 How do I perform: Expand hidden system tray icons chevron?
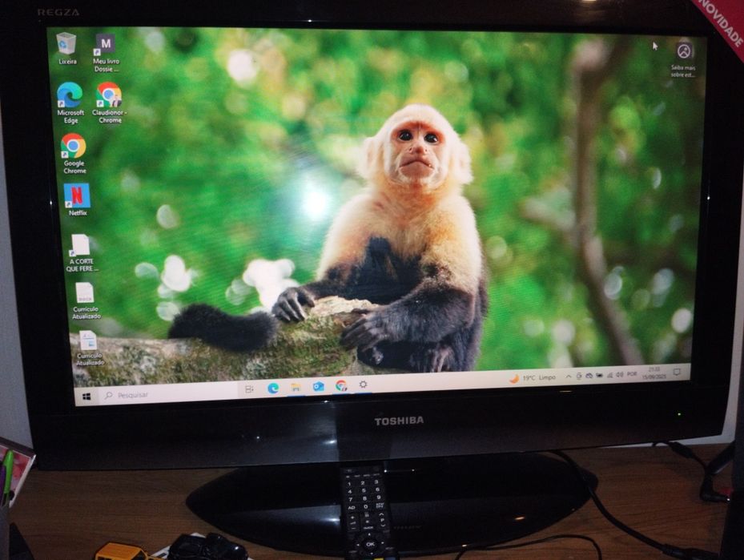coord(569,377)
